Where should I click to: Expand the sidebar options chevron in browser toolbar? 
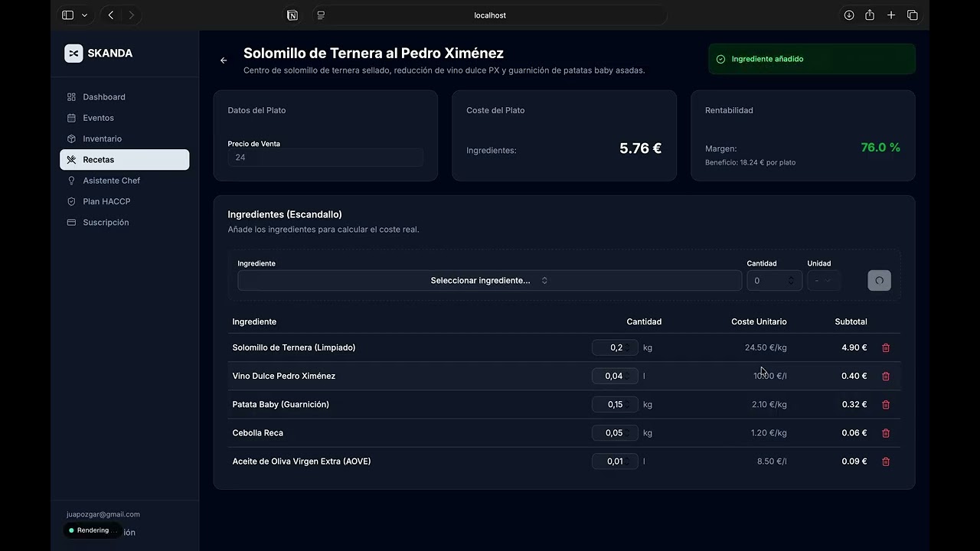pos(84,15)
